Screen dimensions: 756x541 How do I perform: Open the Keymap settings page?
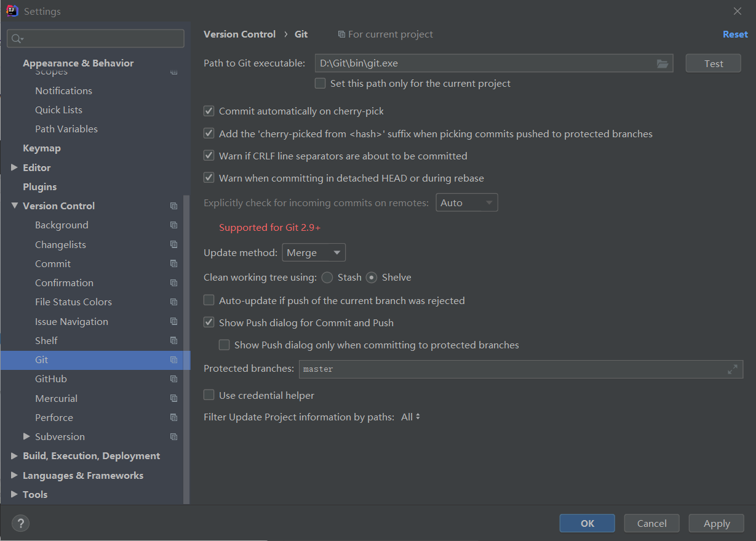(42, 148)
